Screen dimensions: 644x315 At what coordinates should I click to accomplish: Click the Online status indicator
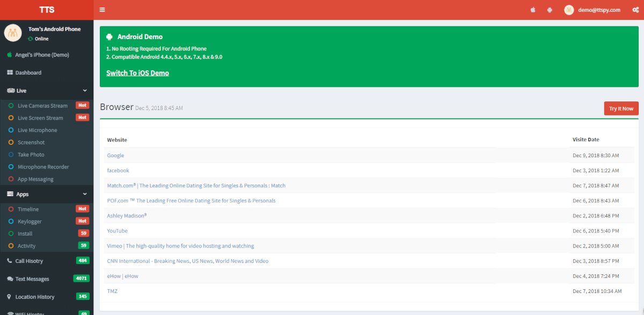pyautogui.click(x=38, y=39)
